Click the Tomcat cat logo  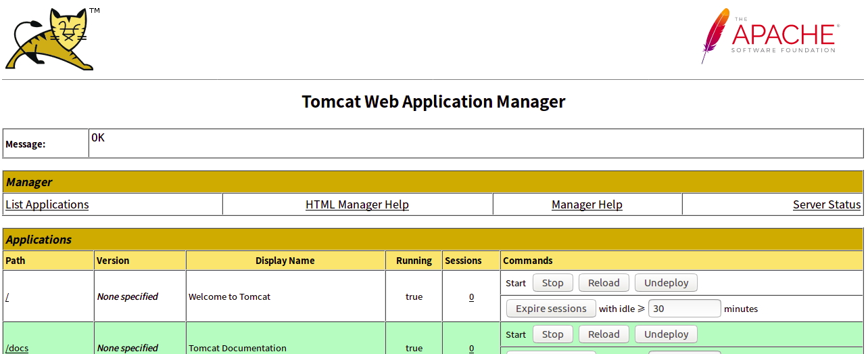49,39
